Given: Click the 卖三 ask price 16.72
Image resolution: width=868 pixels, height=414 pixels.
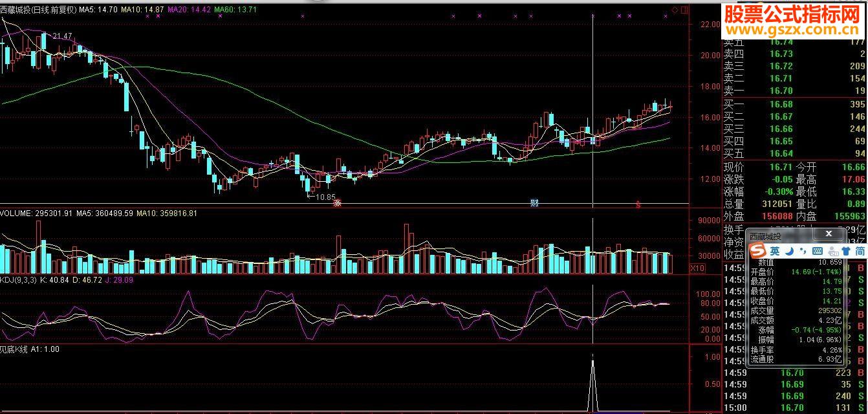Looking at the screenshot, I should (781, 66).
